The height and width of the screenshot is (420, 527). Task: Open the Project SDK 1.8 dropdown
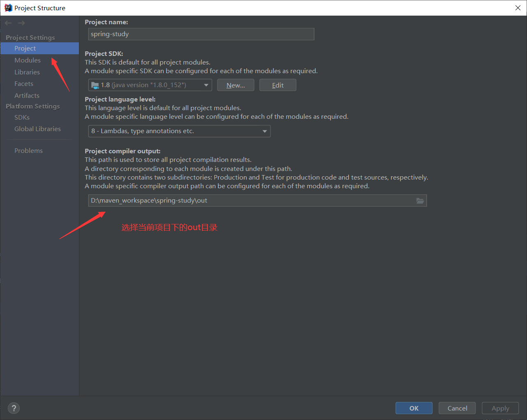pyautogui.click(x=150, y=85)
